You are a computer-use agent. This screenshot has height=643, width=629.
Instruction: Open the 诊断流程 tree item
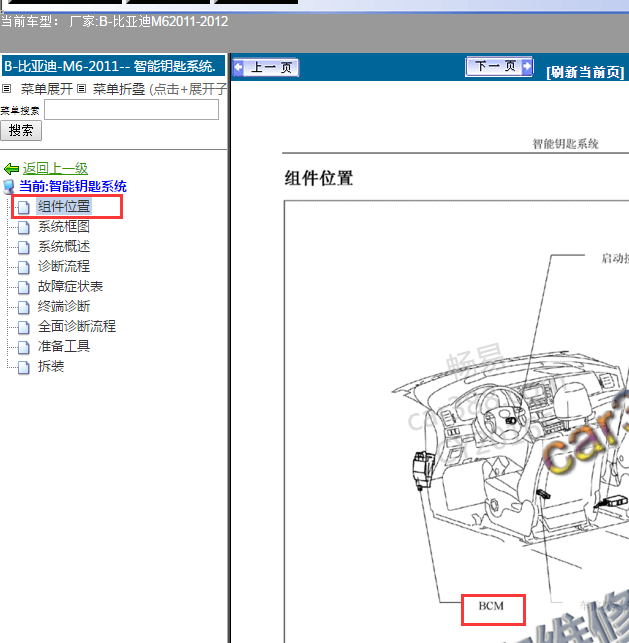(64, 266)
